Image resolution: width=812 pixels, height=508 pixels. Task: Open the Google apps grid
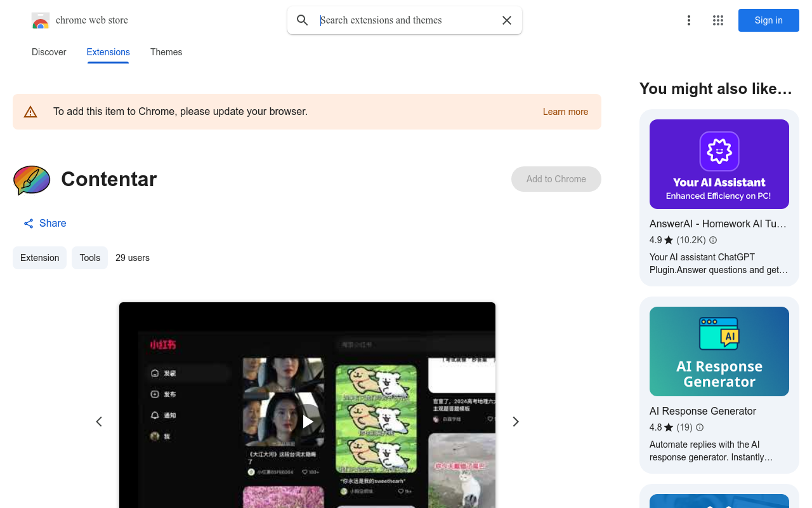coord(718,20)
